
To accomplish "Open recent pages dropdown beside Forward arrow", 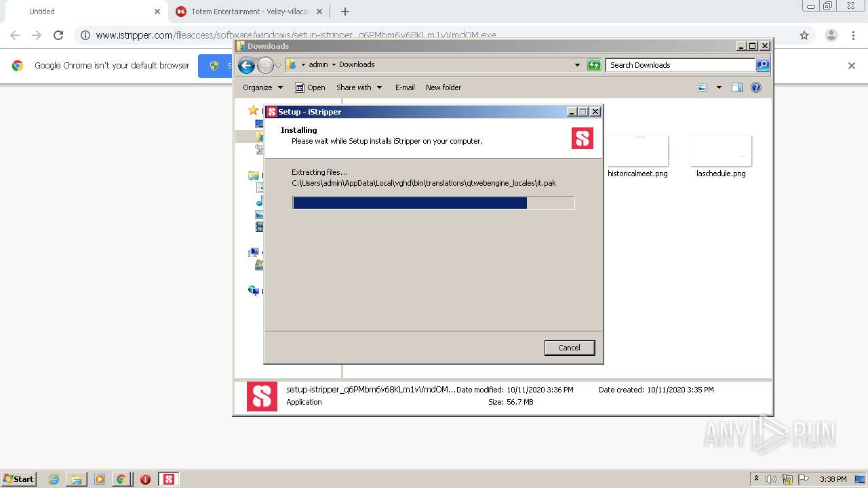I will pos(278,66).
